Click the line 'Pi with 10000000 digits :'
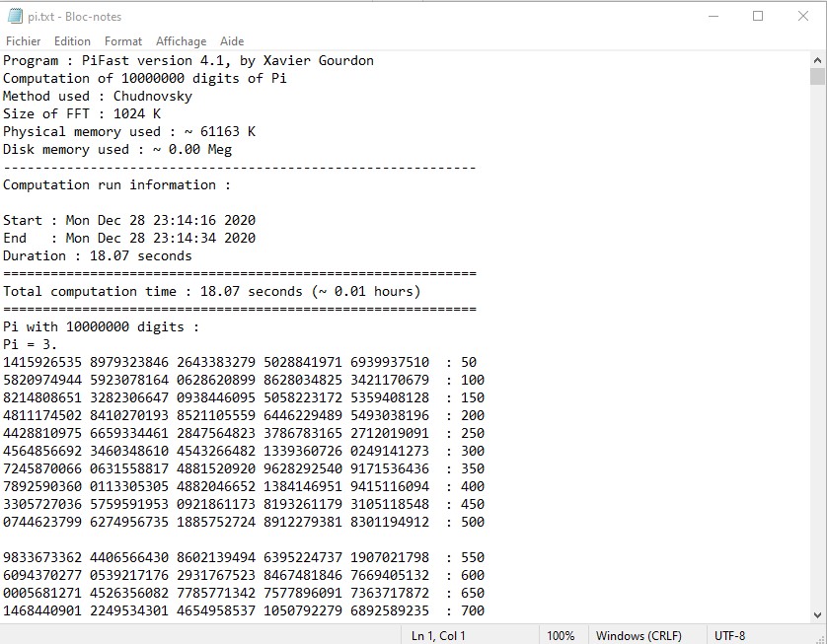The height and width of the screenshot is (644, 827). coord(102,326)
